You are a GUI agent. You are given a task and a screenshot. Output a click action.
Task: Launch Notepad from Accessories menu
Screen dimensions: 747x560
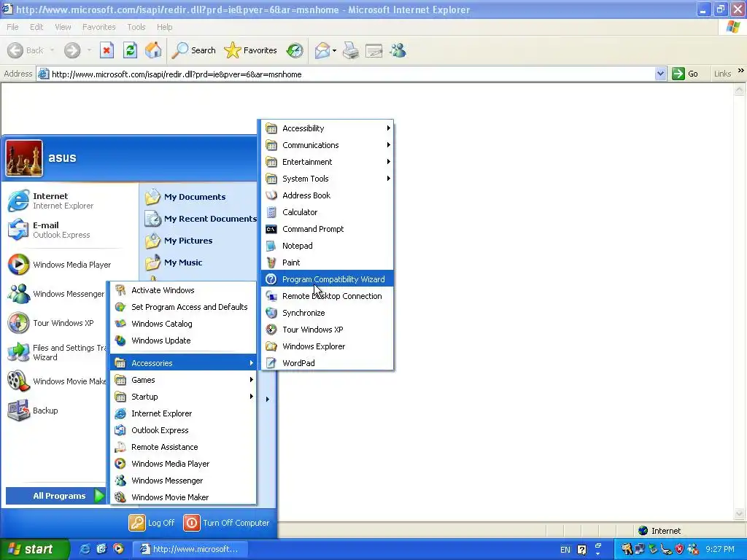(328, 246)
